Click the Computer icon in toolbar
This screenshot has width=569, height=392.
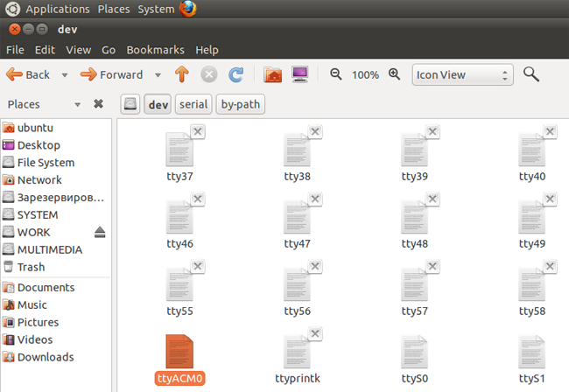299,74
